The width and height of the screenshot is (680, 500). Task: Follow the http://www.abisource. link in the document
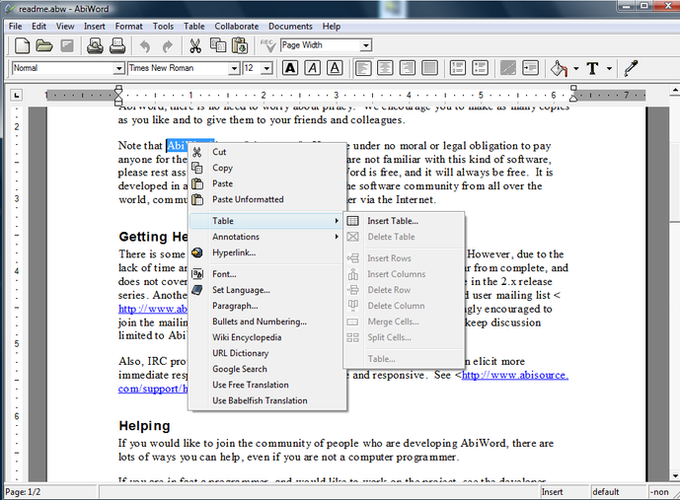(515, 375)
